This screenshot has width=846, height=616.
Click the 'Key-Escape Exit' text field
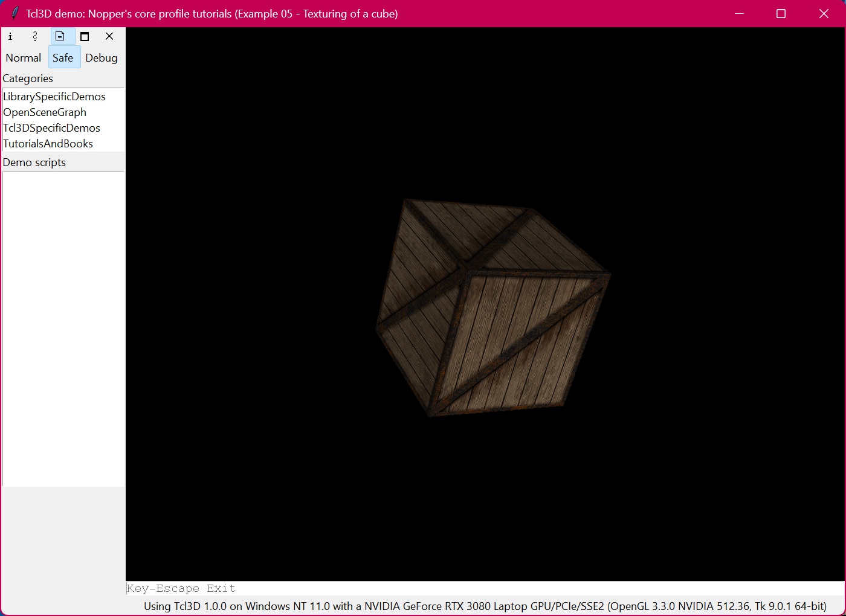pos(485,589)
